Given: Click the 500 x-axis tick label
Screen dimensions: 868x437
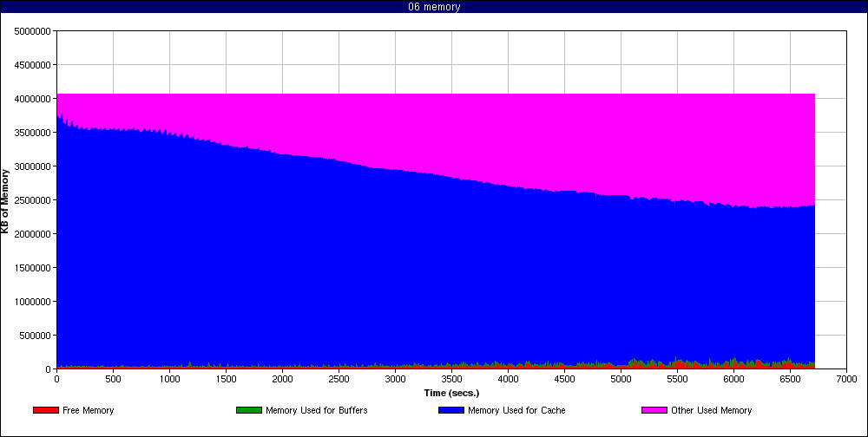Looking at the screenshot, I should [x=113, y=379].
